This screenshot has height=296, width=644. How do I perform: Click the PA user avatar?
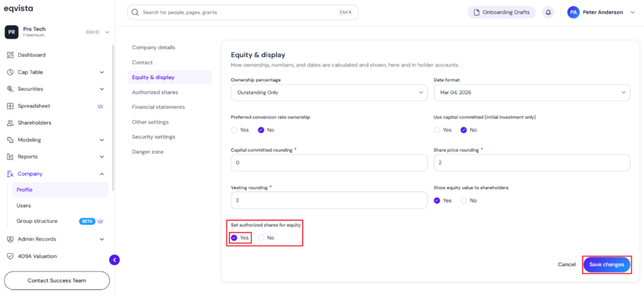(574, 13)
